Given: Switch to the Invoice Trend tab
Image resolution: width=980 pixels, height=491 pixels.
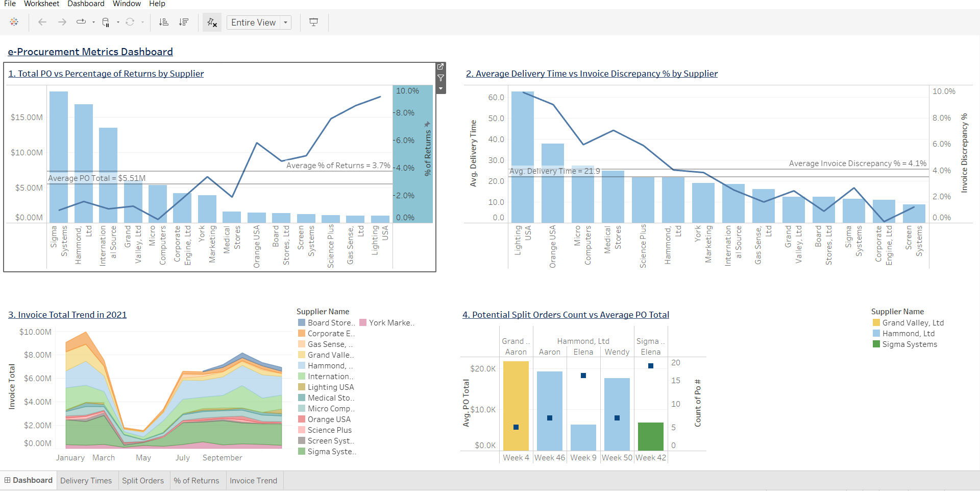Looking at the screenshot, I should [x=253, y=481].
